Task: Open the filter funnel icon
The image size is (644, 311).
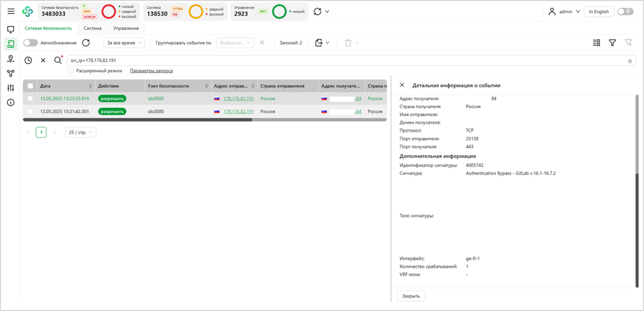Action: (612, 43)
